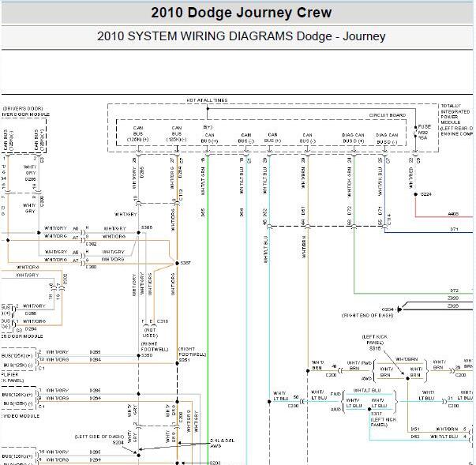Viewport: 476px width, 465px height.
Task: Click the "CIRCUIT BOARD" label
Action: point(388,115)
